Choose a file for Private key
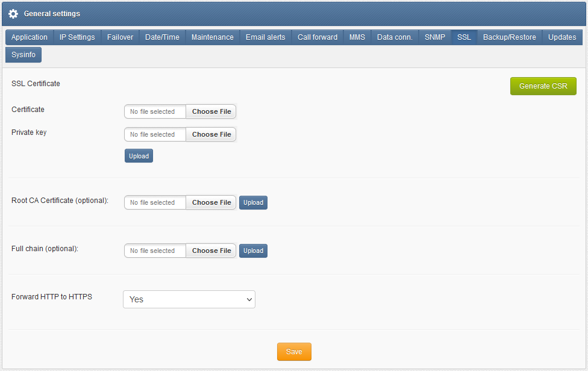This screenshot has height=371, width=588. (x=211, y=134)
